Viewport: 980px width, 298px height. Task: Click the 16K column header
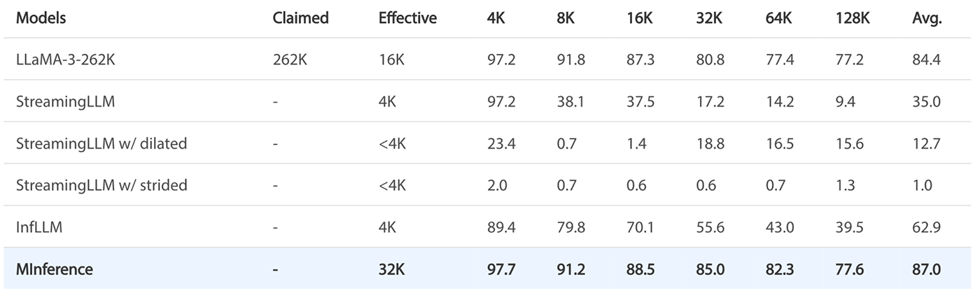click(x=640, y=19)
